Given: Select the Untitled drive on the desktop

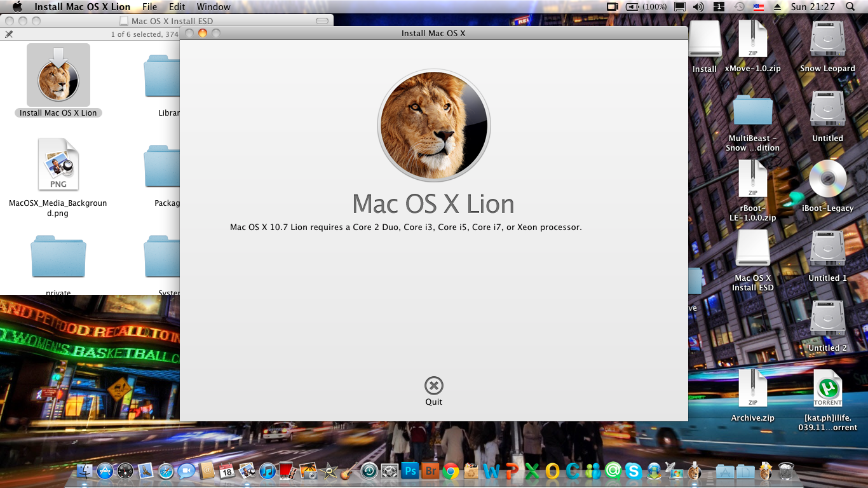Looking at the screenshot, I should coord(828,117).
